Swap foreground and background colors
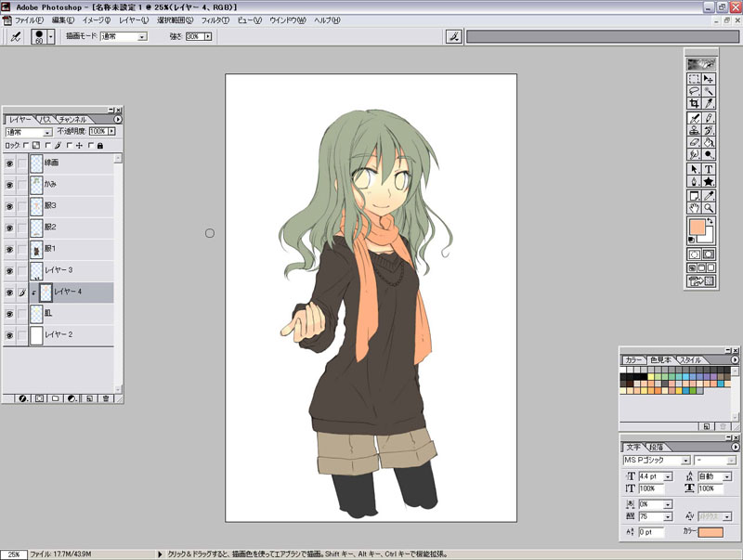Screen dimensions: 743x560 click(x=710, y=221)
